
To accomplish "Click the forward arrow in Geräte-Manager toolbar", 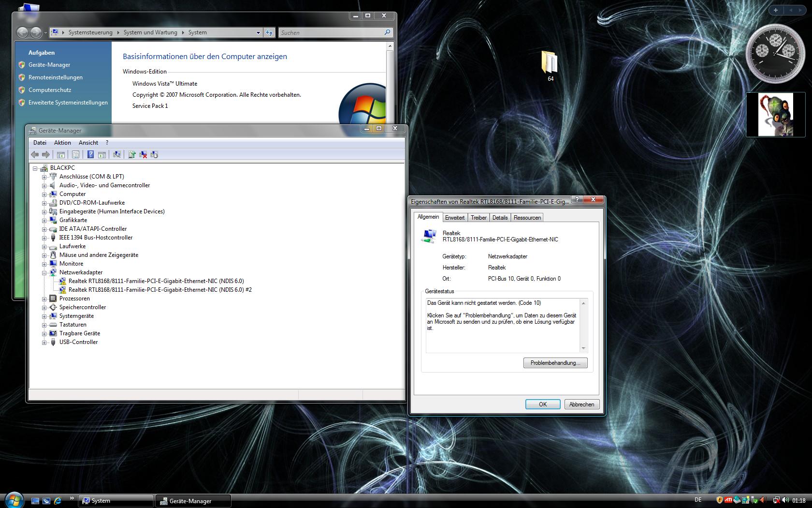I will 46,155.
